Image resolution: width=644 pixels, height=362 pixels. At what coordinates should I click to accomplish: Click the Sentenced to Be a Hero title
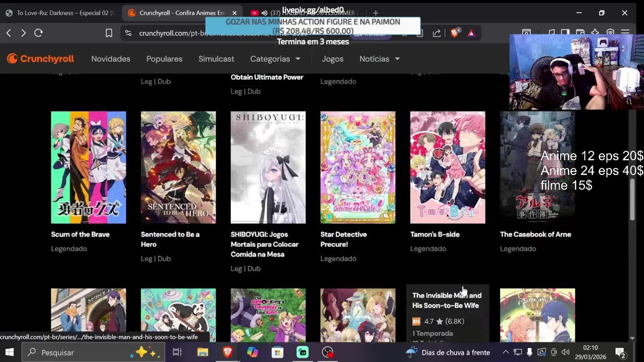[x=170, y=239]
